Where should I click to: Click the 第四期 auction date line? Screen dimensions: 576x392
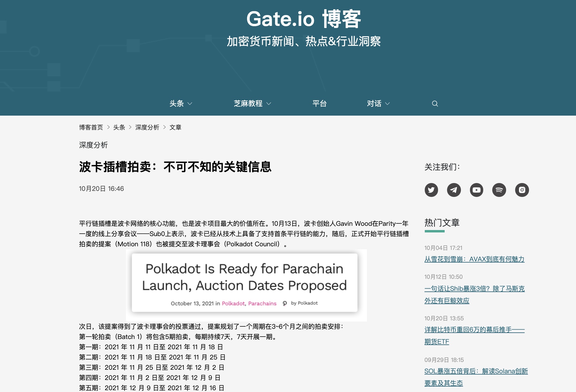[x=150, y=378]
